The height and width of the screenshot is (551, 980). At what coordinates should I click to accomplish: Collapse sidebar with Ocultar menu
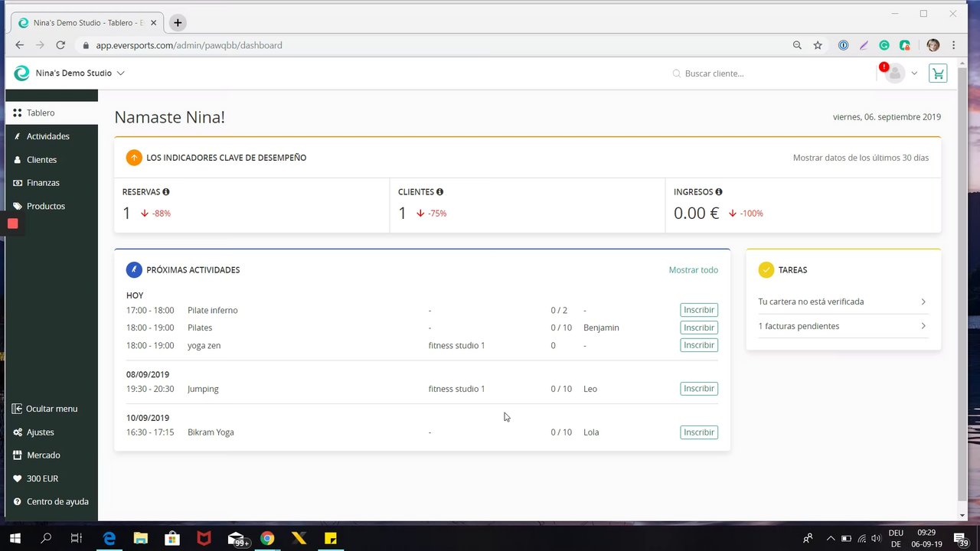click(51, 409)
